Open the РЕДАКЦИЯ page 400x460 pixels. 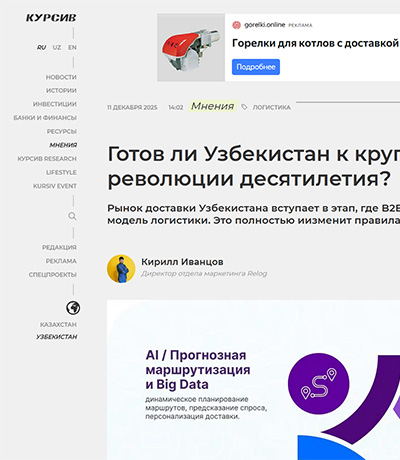coord(59,247)
